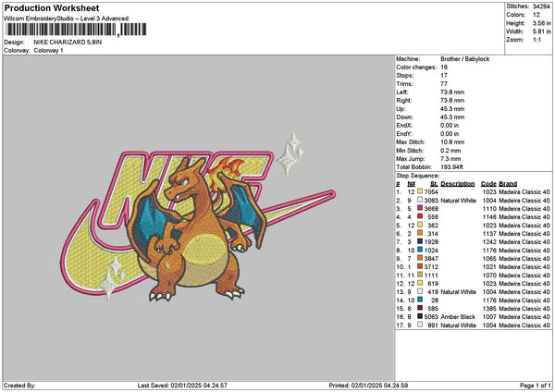
Task: Click the Brand column header
Action: 509,184
